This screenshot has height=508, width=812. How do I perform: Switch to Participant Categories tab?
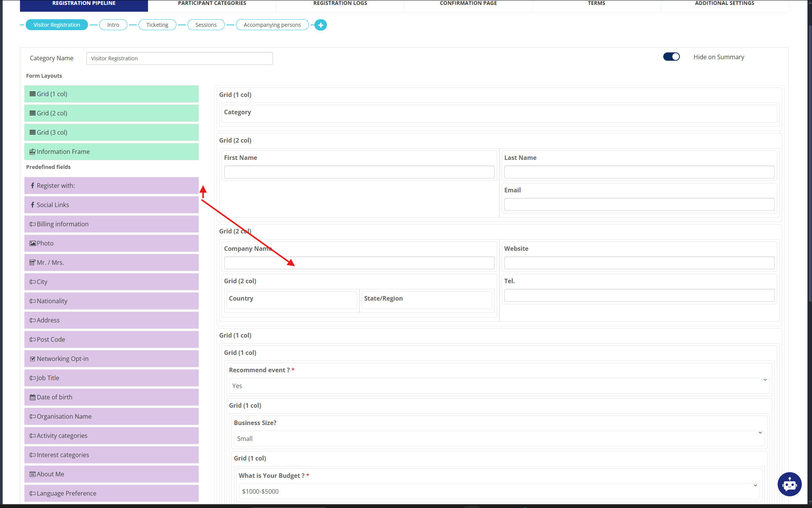[x=212, y=3]
